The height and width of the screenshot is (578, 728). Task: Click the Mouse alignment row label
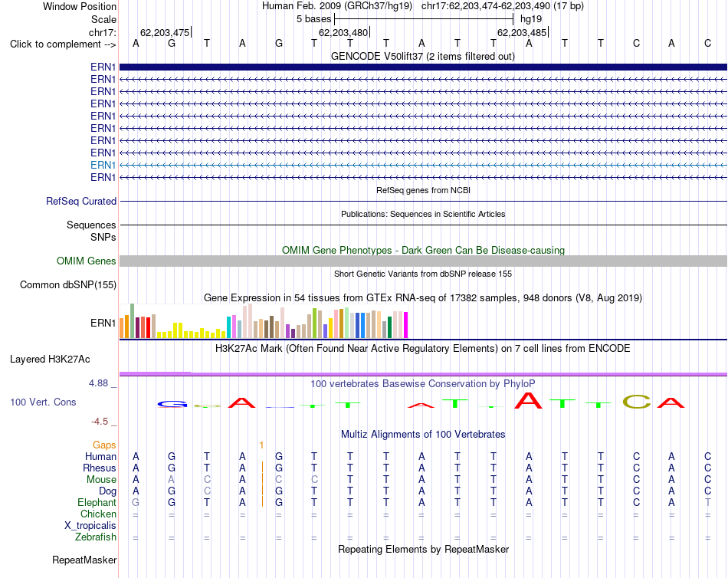pyautogui.click(x=101, y=480)
